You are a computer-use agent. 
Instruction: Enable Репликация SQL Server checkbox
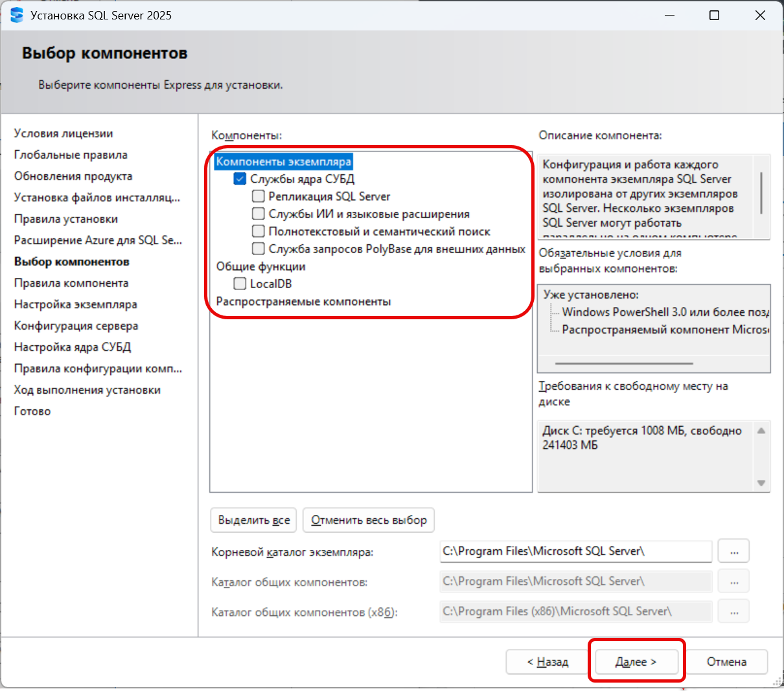tap(258, 196)
